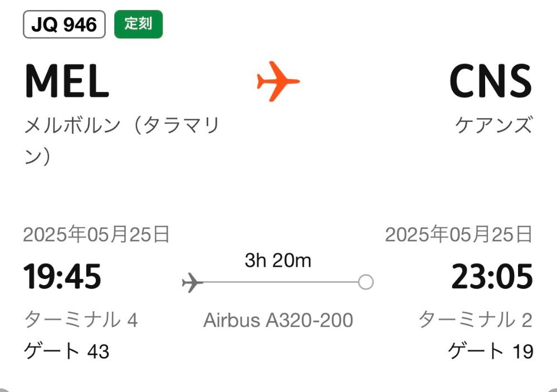Click the 23:05 arrival time
Image resolution: width=557 pixels, height=392 pixels.
click(x=492, y=276)
